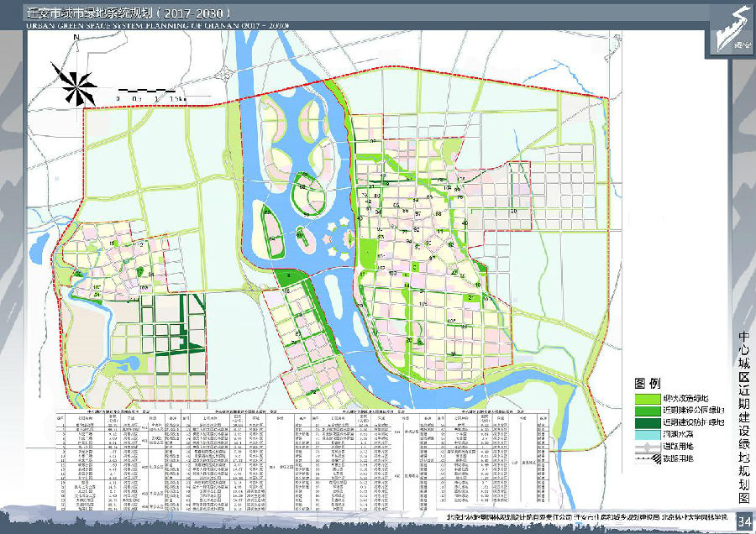756x534 pixels.
Task: Select the cyan river water legend swatch
Action: tap(647, 436)
